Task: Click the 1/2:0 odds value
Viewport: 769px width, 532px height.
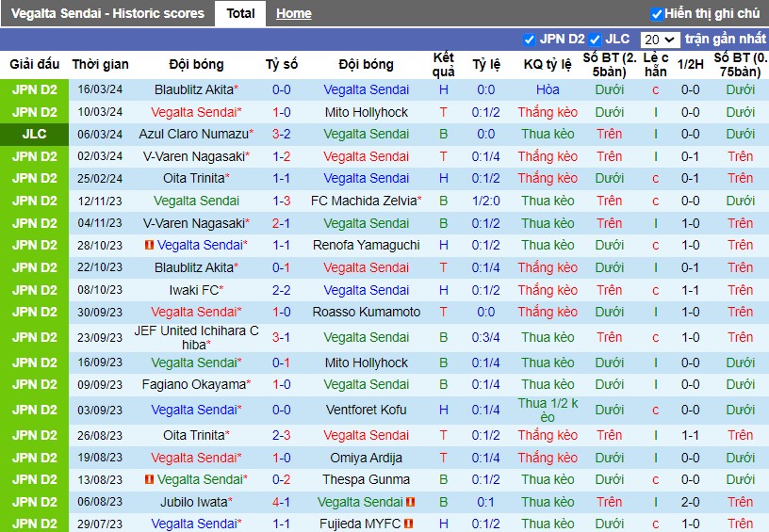Action: coord(485,201)
